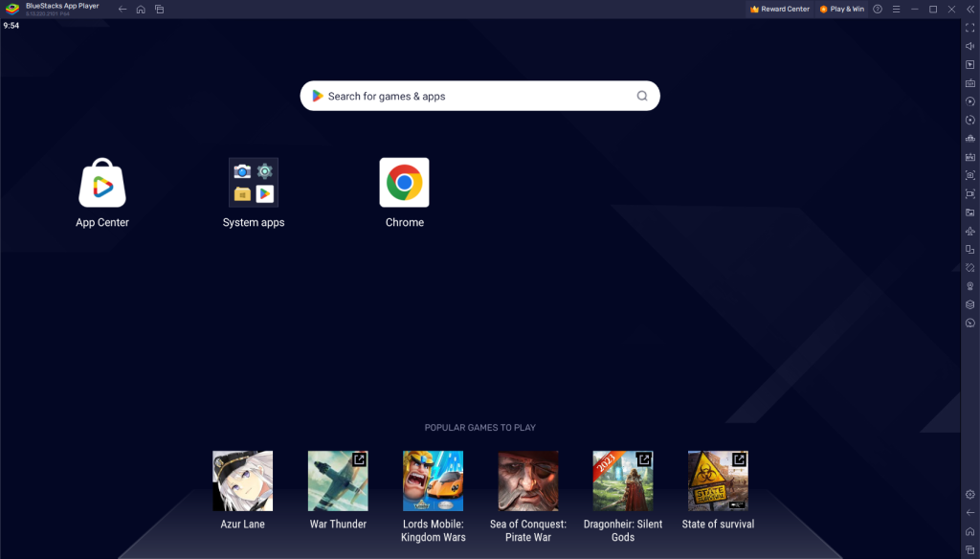Image resolution: width=980 pixels, height=559 pixels.
Task: Open Sea of Conquest: Pirate War thumbnail
Action: (528, 481)
